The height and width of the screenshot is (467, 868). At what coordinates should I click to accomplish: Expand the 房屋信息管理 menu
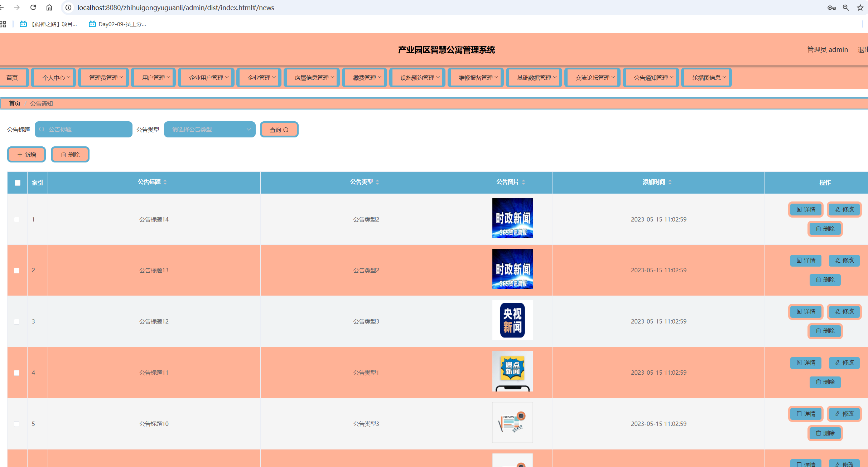tap(312, 78)
